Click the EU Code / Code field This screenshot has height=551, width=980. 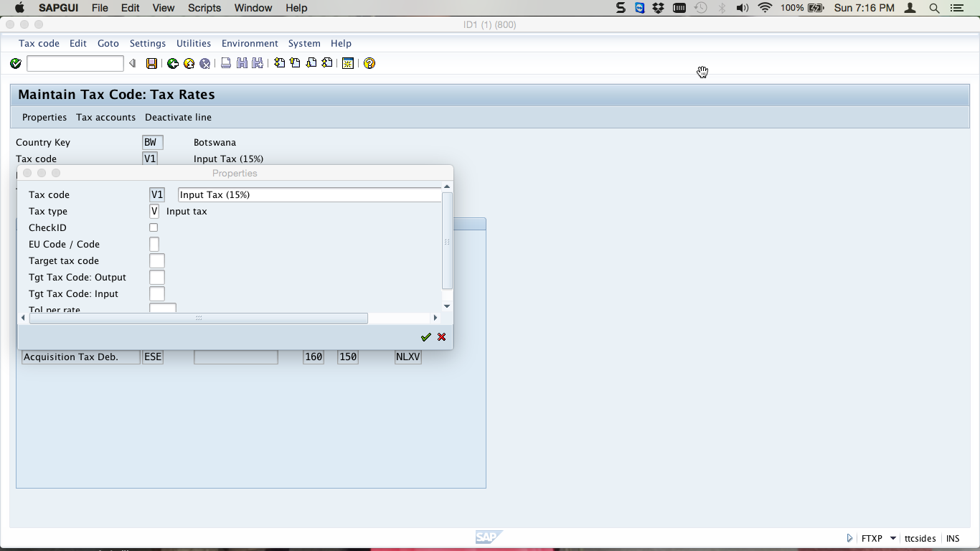(x=154, y=244)
